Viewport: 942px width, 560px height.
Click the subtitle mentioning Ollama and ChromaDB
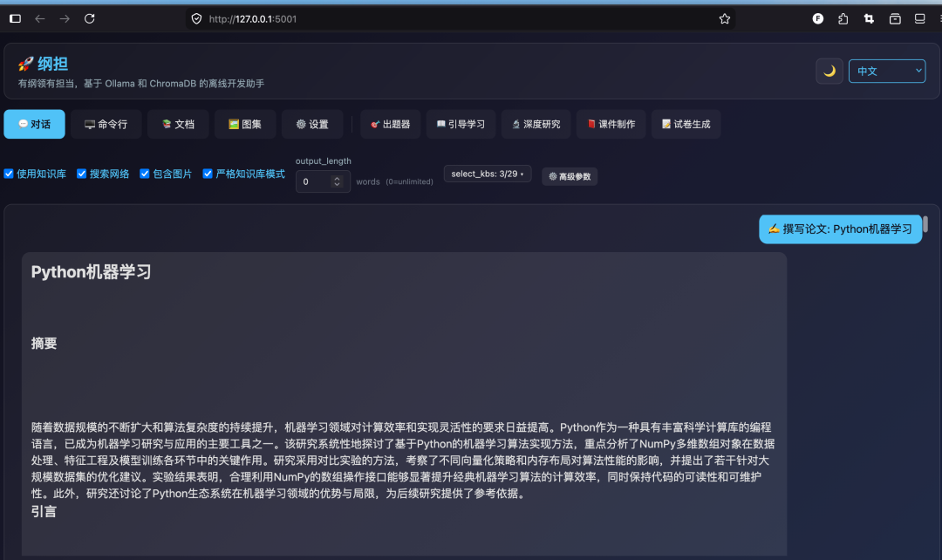[x=141, y=84]
